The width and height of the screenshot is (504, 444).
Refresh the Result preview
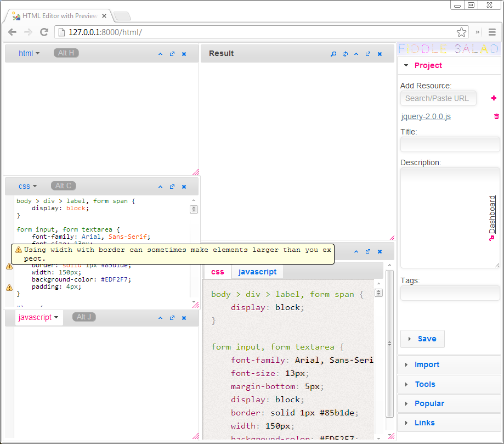pyautogui.click(x=345, y=54)
